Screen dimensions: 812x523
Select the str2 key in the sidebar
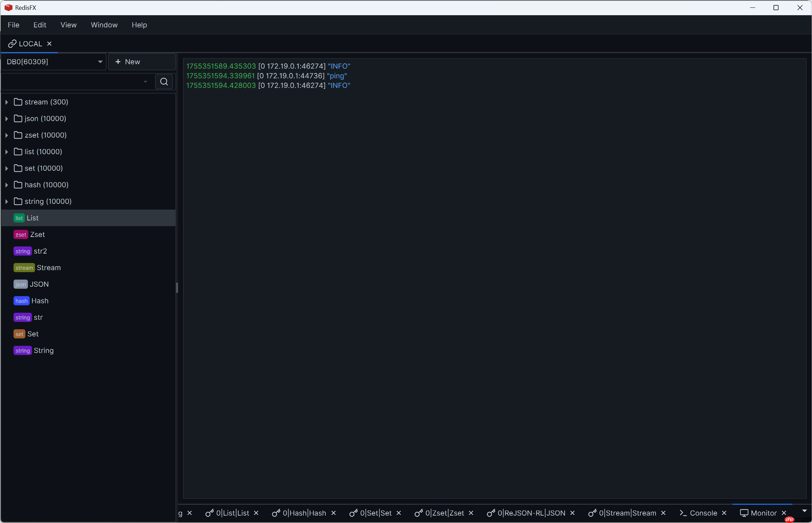coord(40,251)
